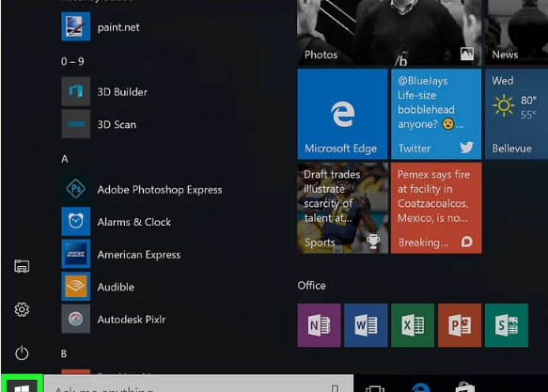Jump via the '0 – 9' section header
Screen dimensions: 548x392
click(x=72, y=61)
